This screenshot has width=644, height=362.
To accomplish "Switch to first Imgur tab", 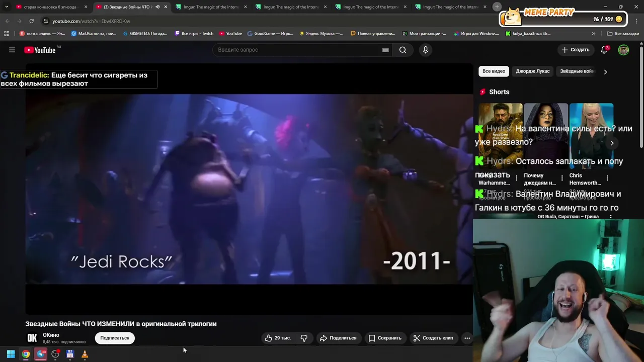I will click(x=211, y=7).
